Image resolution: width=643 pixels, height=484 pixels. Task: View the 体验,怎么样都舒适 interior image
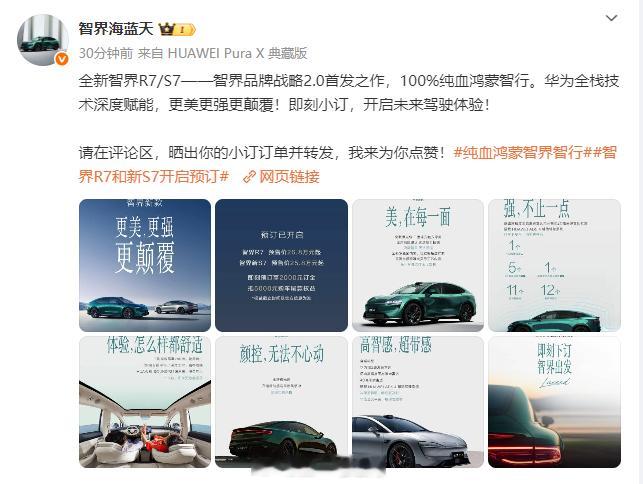point(145,402)
